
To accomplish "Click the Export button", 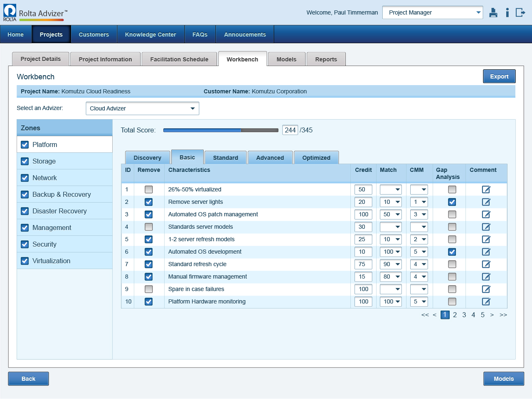I will [499, 76].
